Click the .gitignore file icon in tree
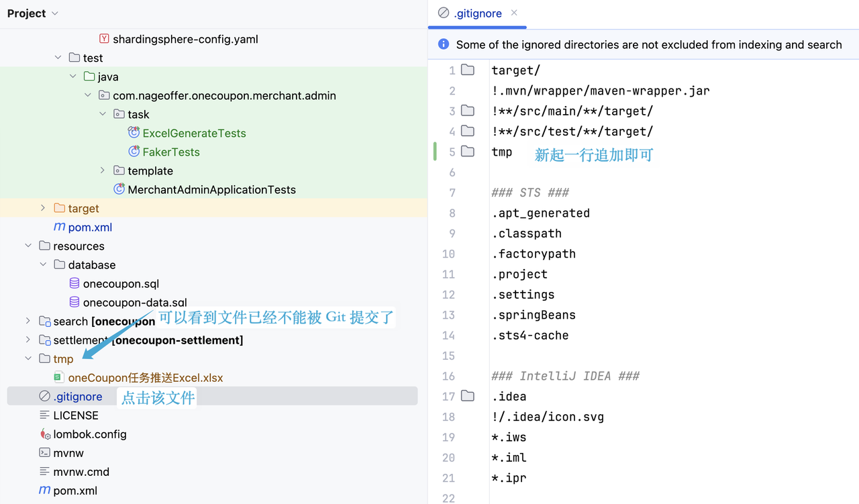859x504 pixels. pos(45,396)
